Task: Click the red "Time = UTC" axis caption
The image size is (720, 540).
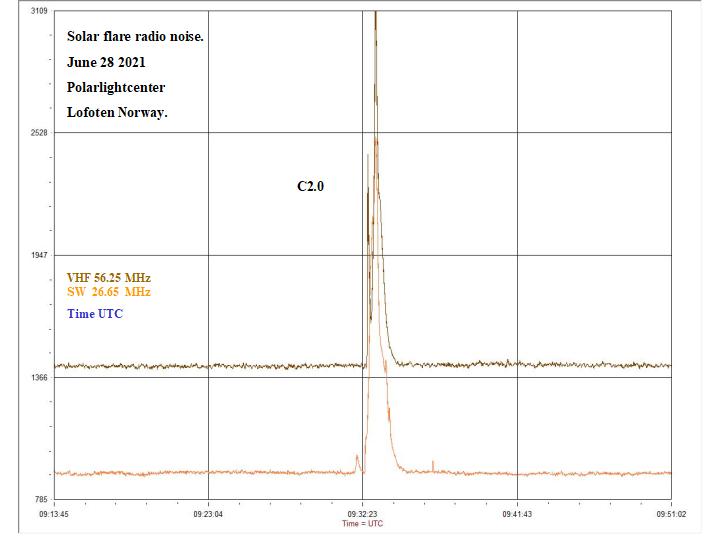Action: (362, 523)
